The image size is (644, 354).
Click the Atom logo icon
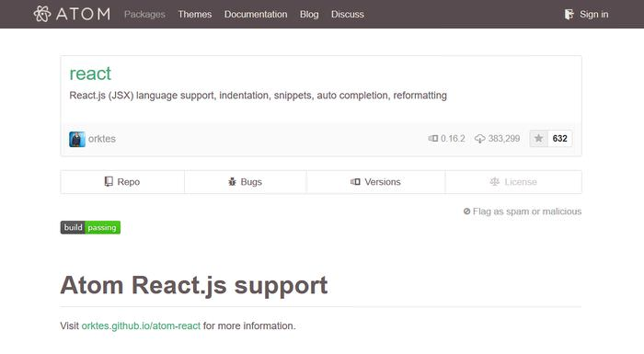[x=42, y=14]
